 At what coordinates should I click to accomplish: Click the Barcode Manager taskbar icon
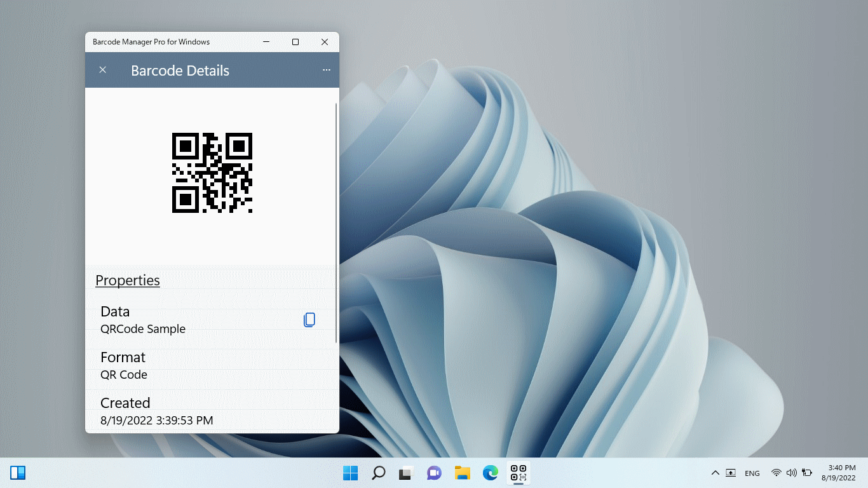click(x=519, y=473)
